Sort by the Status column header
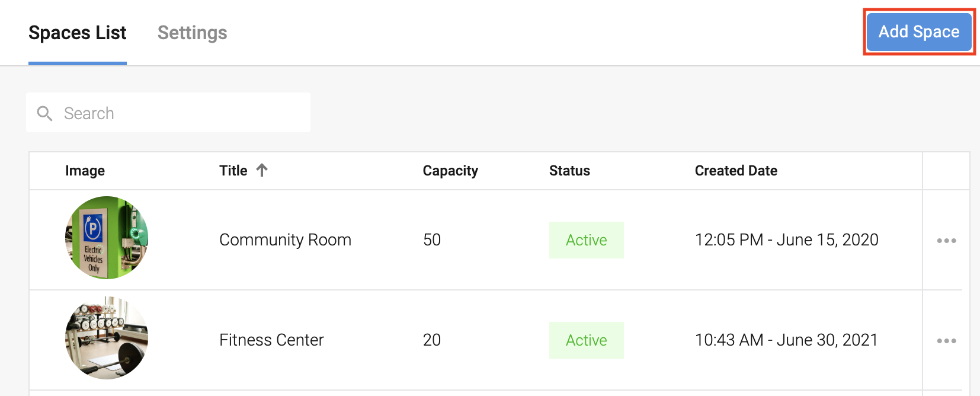Image resolution: width=980 pixels, height=396 pixels. coord(569,171)
